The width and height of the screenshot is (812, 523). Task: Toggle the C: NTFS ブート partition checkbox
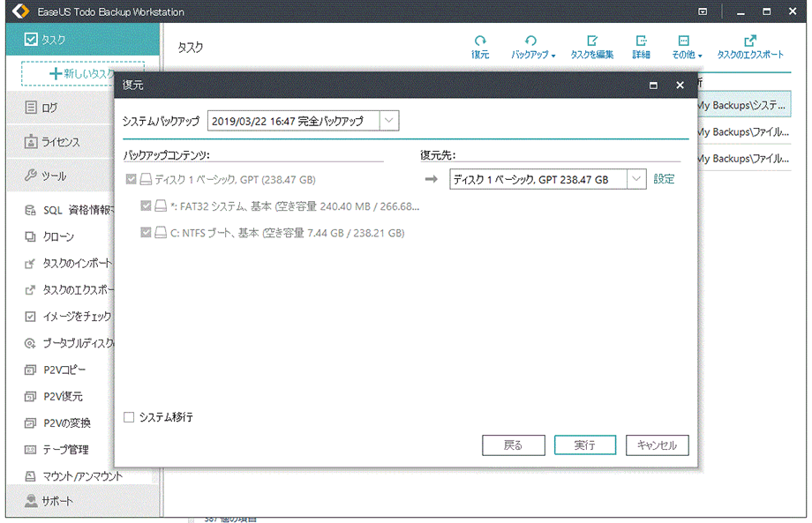146,232
